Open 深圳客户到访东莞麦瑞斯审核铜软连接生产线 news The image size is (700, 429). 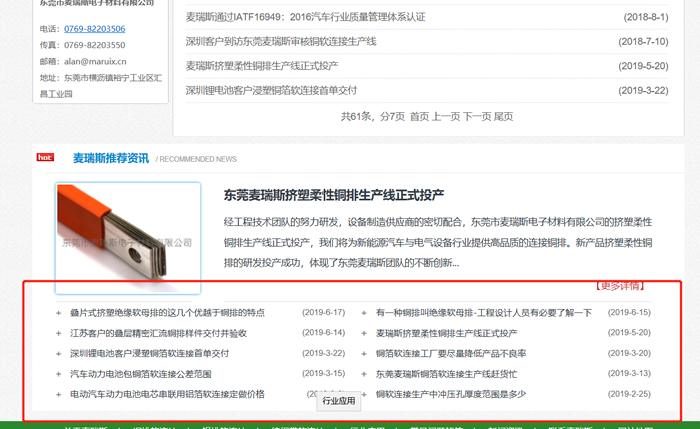281,42
